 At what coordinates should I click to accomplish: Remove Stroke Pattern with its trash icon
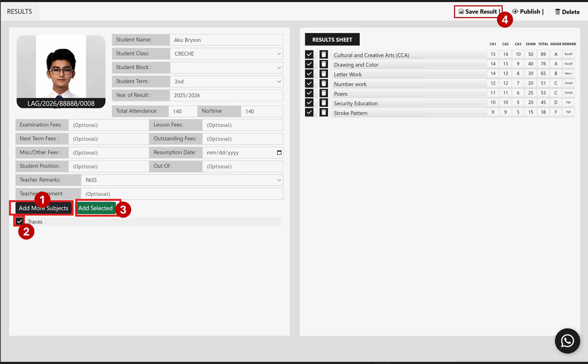click(x=324, y=112)
